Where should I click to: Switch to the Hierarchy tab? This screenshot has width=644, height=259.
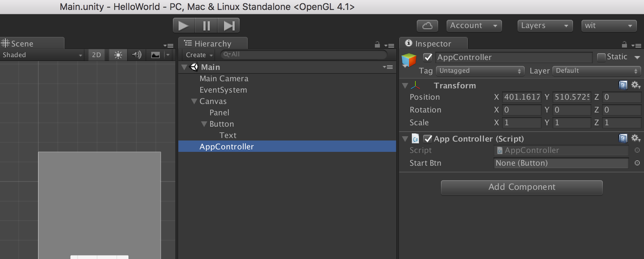click(213, 44)
